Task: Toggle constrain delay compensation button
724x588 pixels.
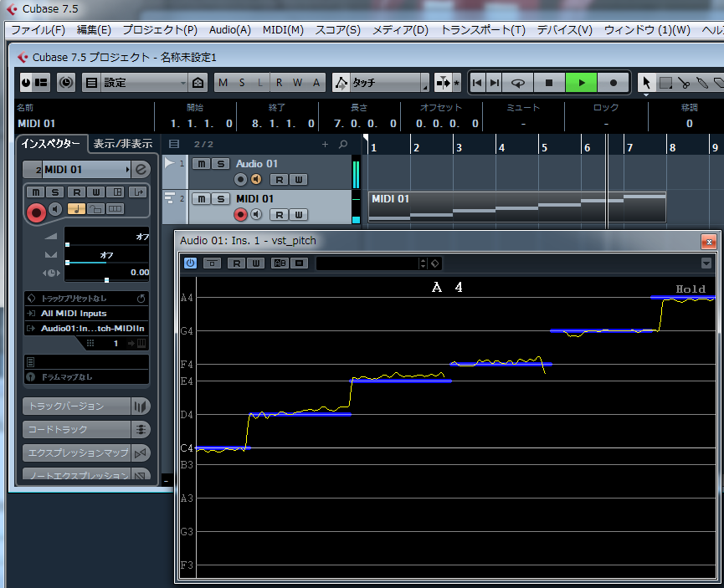Action: coord(66,83)
